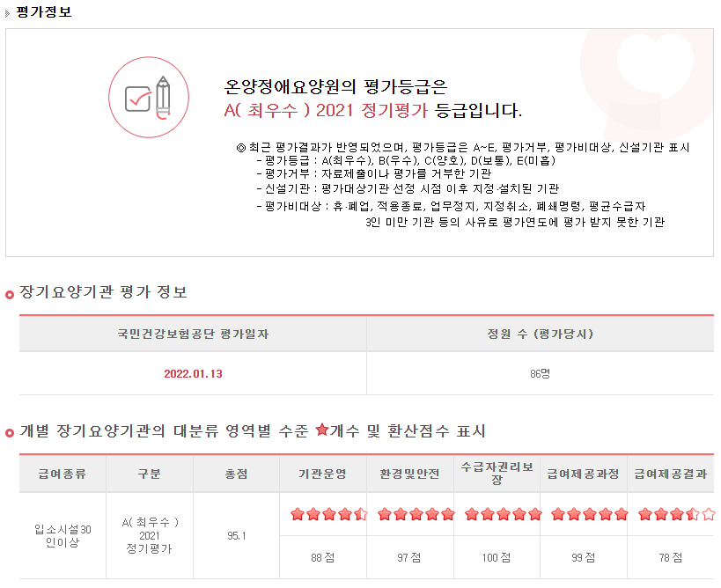Click the 기관운영 column header
The width and height of the screenshot is (721, 588).
click(323, 474)
